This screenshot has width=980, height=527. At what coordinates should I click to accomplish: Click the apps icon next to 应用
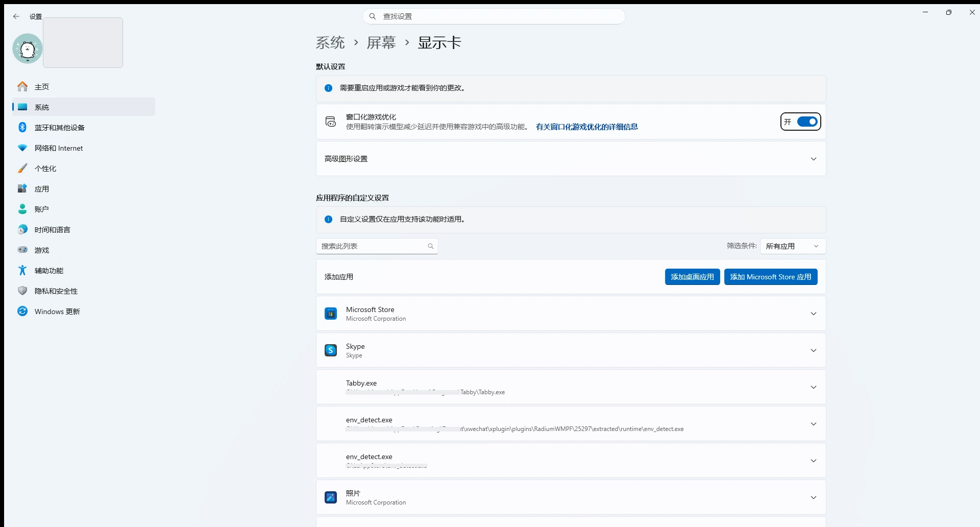pos(22,189)
